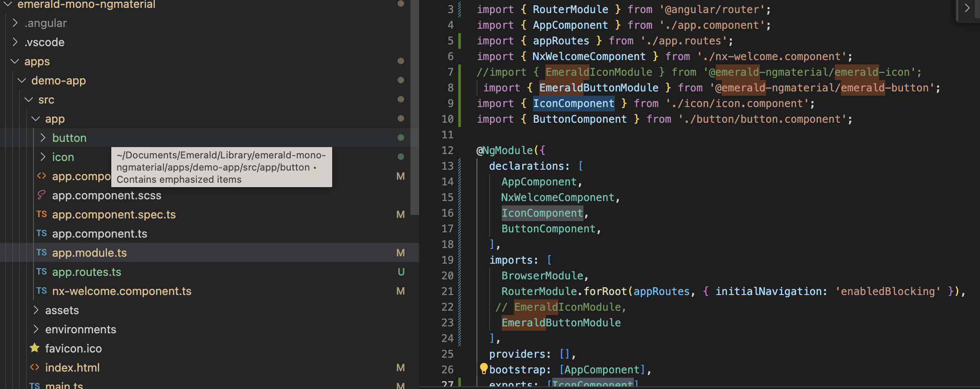This screenshot has height=389, width=980.
Task: Expand the .vscode folder chevron
Action: point(15,42)
